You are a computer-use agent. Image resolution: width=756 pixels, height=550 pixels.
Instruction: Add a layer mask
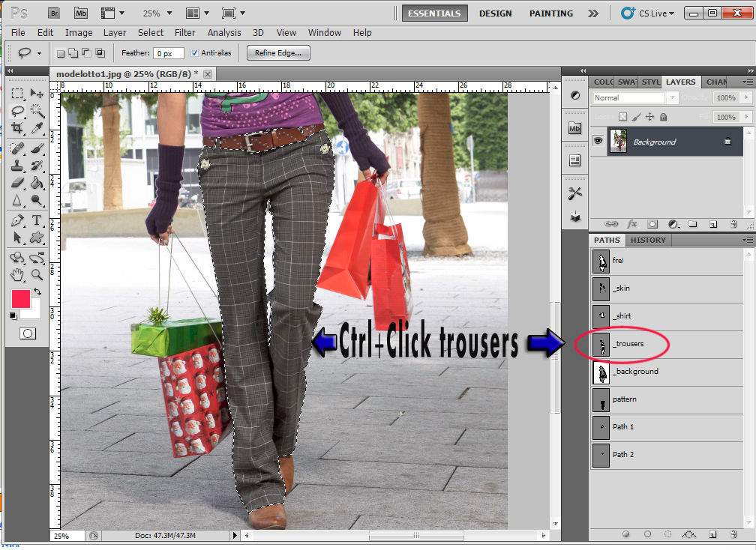click(x=652, y=224)
